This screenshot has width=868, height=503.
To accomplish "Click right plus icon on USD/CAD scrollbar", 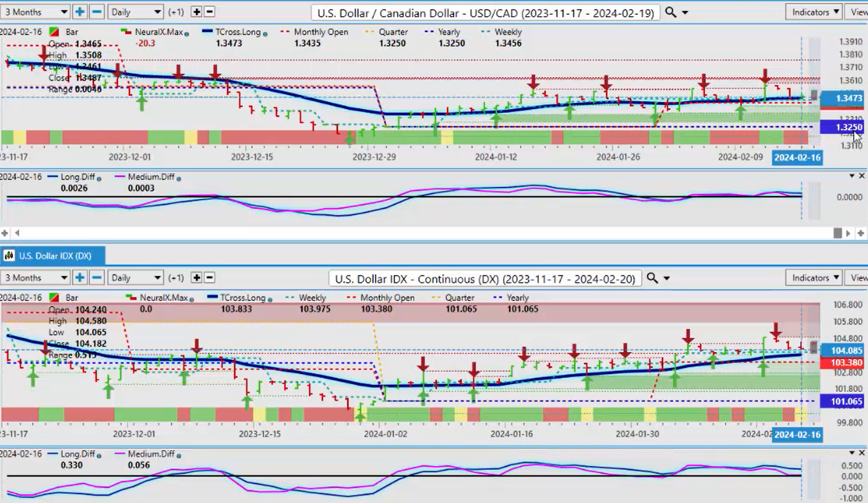I will [x=861, y=233].
